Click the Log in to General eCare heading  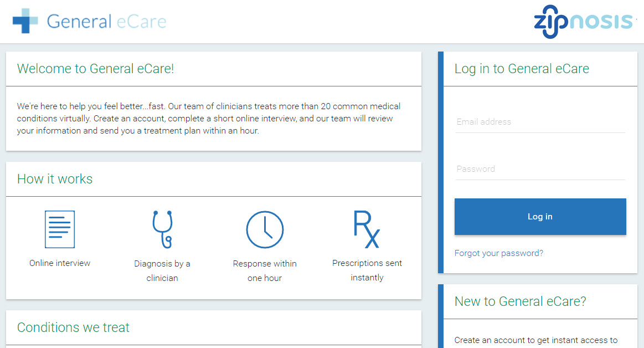pyautogui.click(x=522, y=69)
